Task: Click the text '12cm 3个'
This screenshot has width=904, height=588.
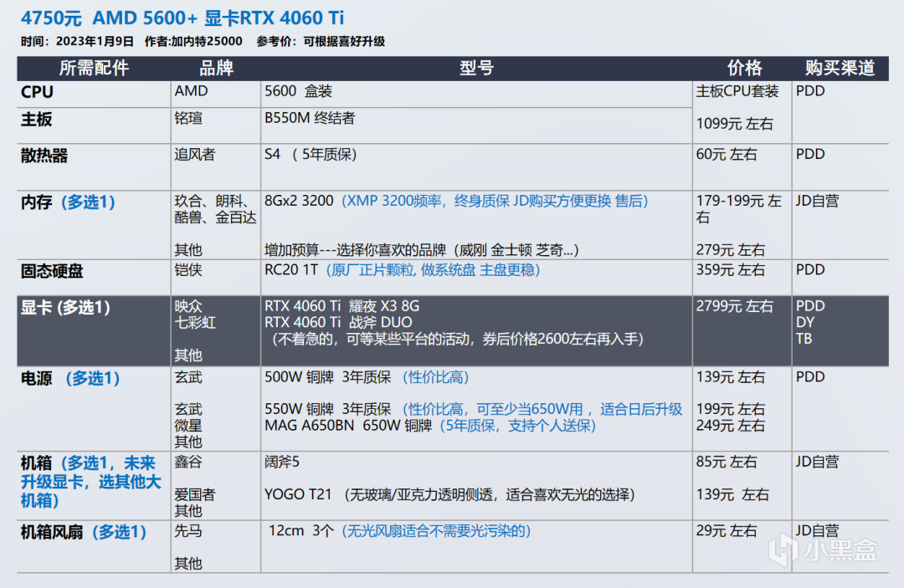Action: click(x=301, y=531)
